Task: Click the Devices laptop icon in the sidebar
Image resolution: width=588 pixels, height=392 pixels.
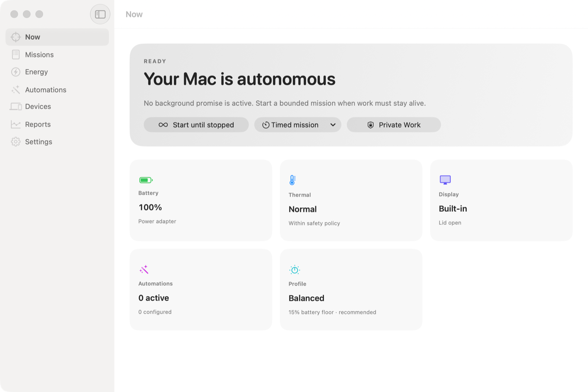Action: point(16,107)
